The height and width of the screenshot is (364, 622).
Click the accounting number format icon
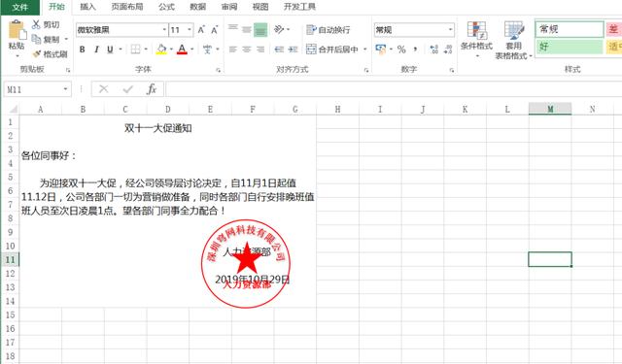381,50
